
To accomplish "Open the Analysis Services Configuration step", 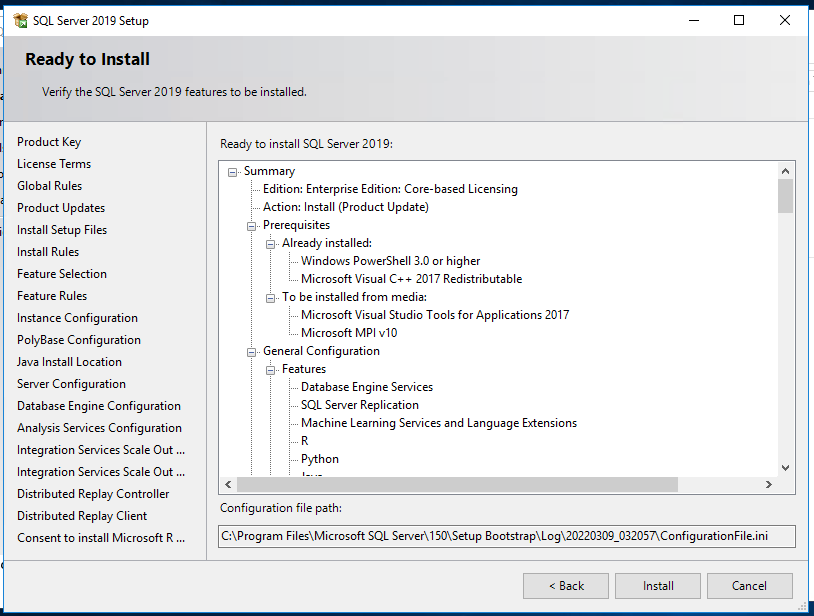I will (x=99, y=428).
